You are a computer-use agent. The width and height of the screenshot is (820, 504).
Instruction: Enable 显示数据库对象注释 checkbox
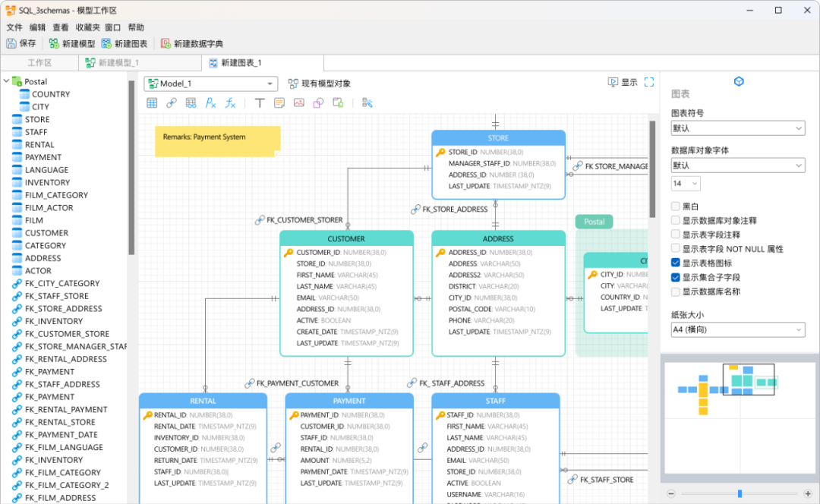[675, 220]
